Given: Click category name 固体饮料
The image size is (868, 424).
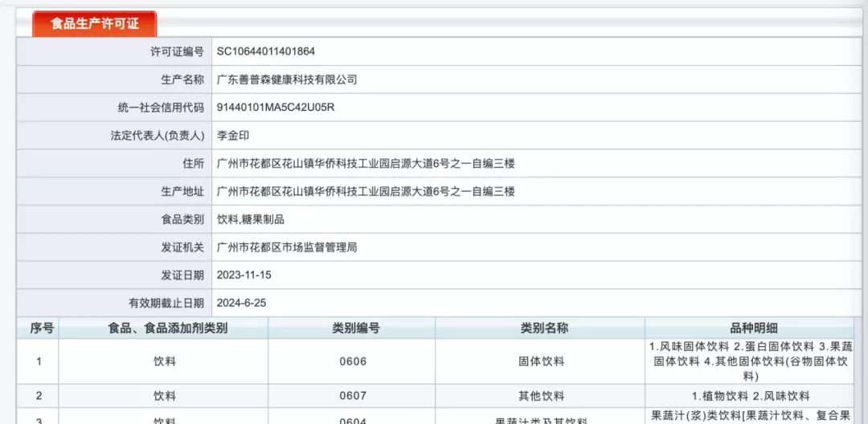Looking at the screenshot, I should pos(540,361).
